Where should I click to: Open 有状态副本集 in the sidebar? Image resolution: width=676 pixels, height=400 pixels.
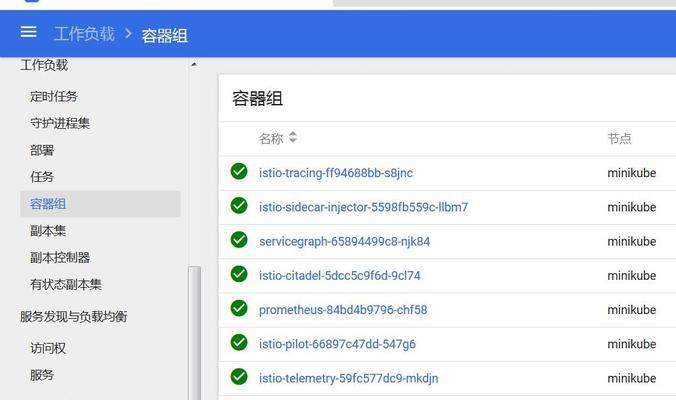pos(66,284)
